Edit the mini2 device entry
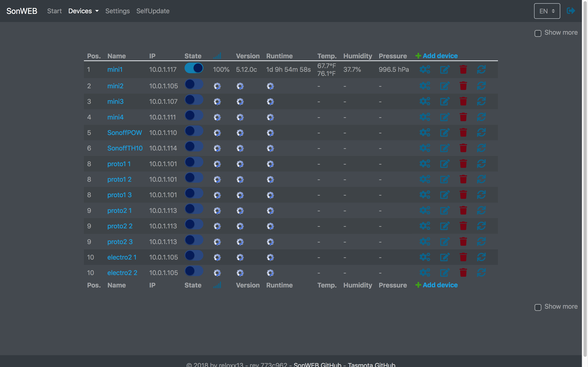The width and height of the screenshot is (588, 367). pos(445,85)
